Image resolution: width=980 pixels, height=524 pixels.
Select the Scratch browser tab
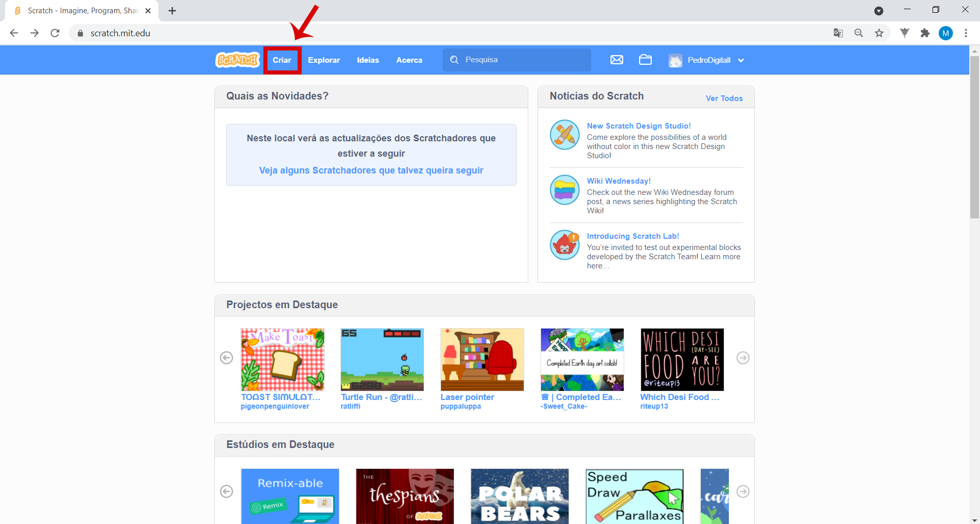pyautogui.click(x=82, y=11)
